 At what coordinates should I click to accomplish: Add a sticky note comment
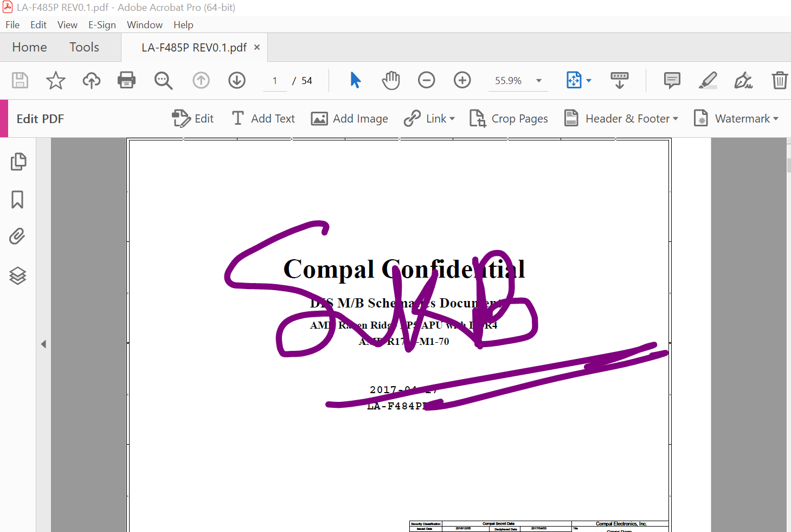(672, 80)
